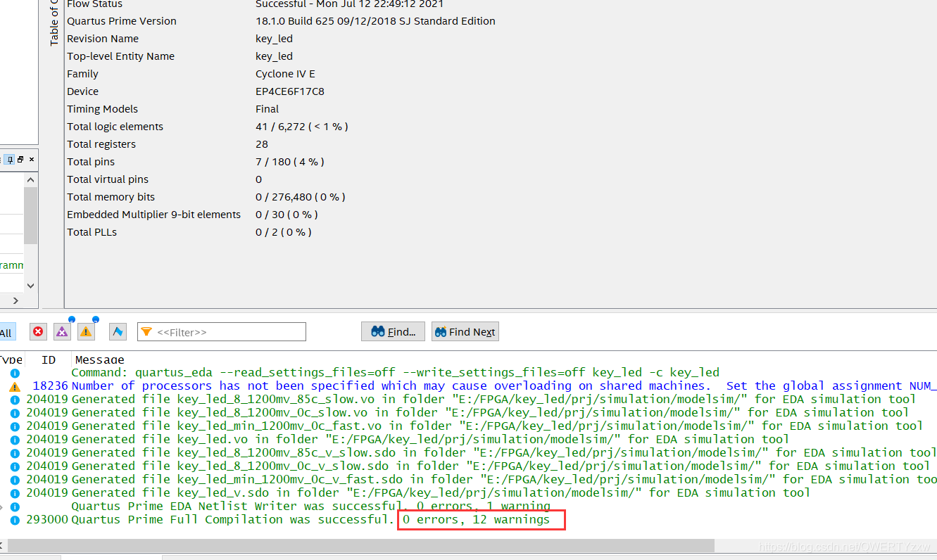Pin the left side panel
Image resolution: width=937 pixels, height=560 pixels.
coord(11,160)
